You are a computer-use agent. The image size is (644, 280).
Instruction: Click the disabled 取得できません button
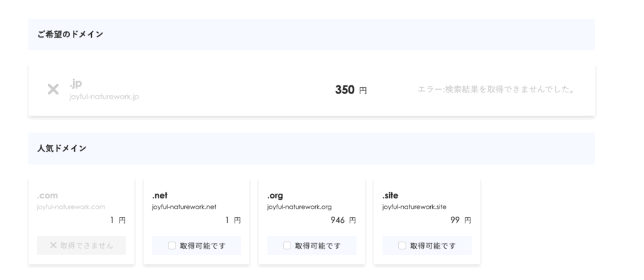[81, 245]
